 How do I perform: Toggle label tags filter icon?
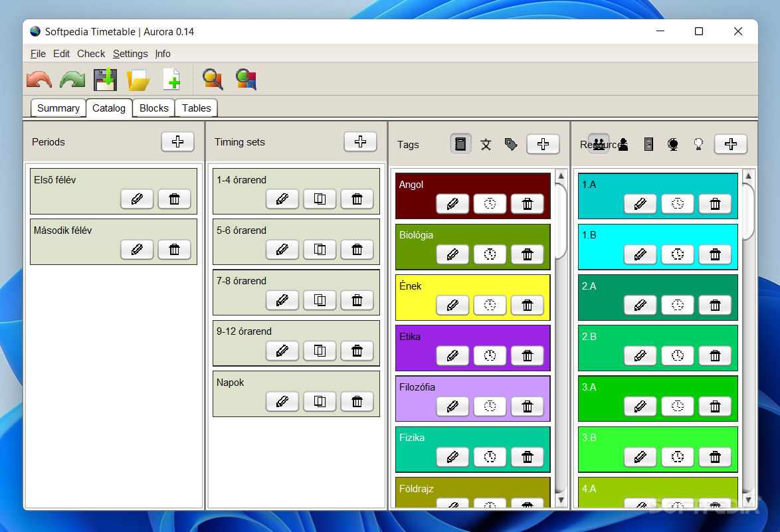511,144
